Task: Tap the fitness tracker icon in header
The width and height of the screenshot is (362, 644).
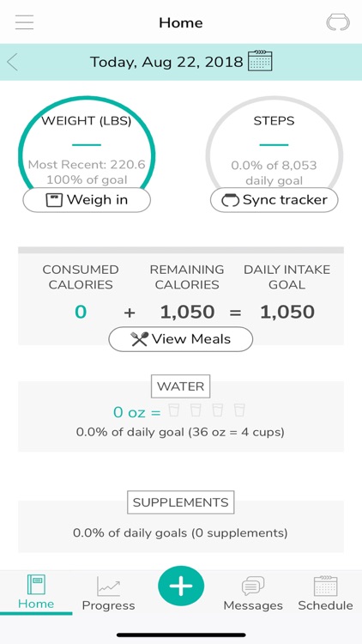Action: [338, 22]
